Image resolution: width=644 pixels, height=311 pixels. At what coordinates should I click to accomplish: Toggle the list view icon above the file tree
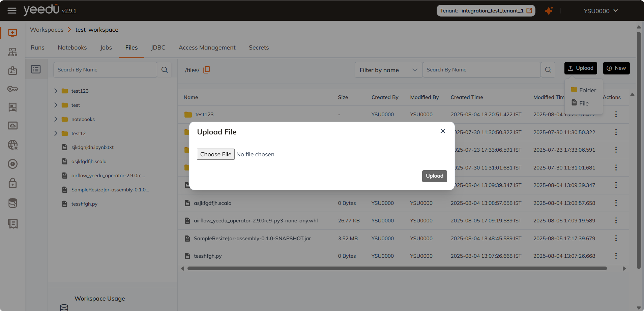pyautogui.click(x=36, y=69)
